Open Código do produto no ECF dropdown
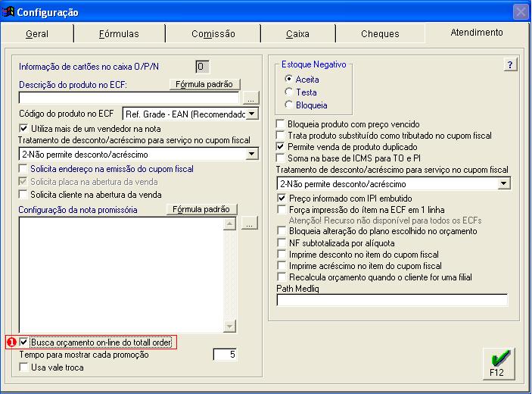 click(x=252, y=114)
